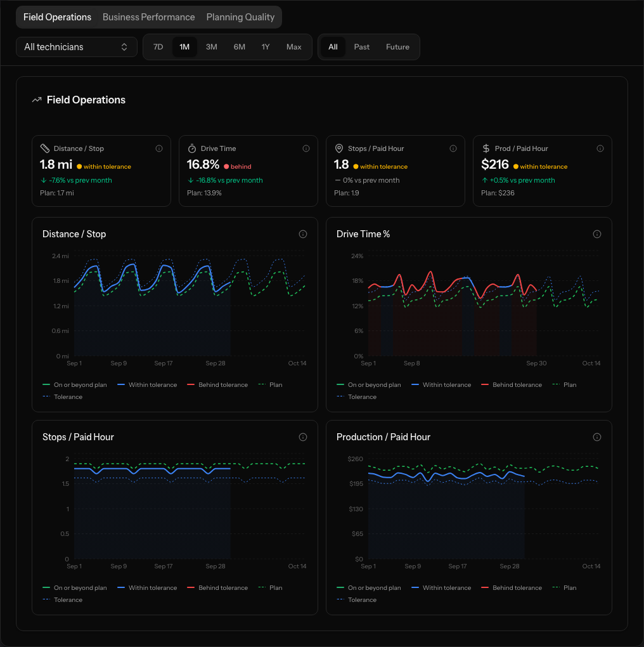Select the All period filter
This screenshot has width=644, height=647.
click(333, 47)
